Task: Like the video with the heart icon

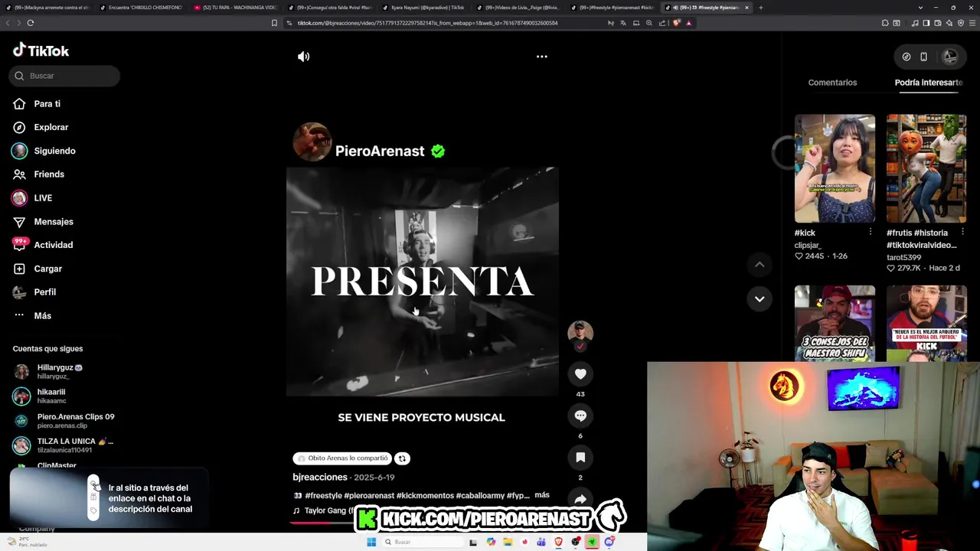Action: click(x=580, y=374)
